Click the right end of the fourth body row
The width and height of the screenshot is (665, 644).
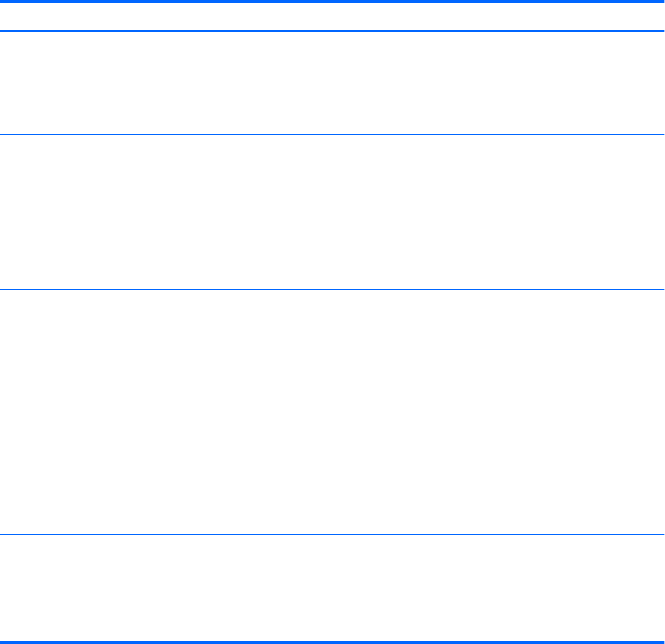coord(656,488)
